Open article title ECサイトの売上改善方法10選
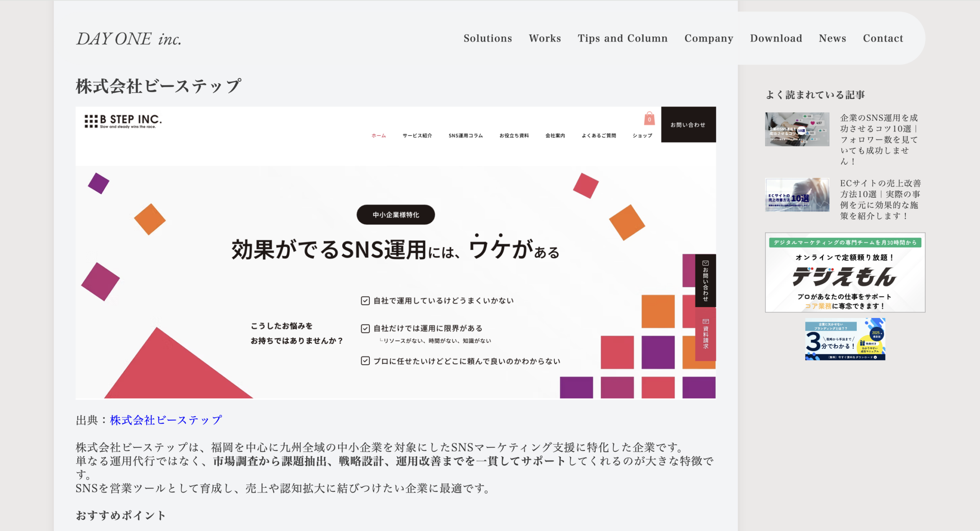The width and height of the screenshot is (980, 531). coord(880,200)
